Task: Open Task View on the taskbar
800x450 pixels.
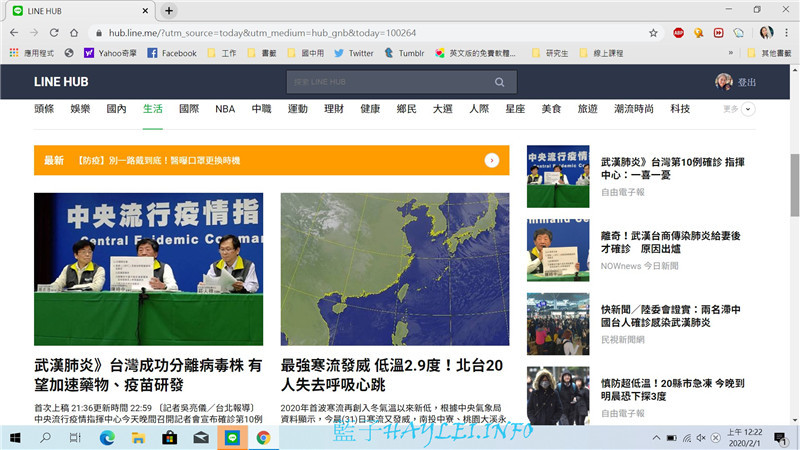Action: pyautogui.click(x=75, y=438)
